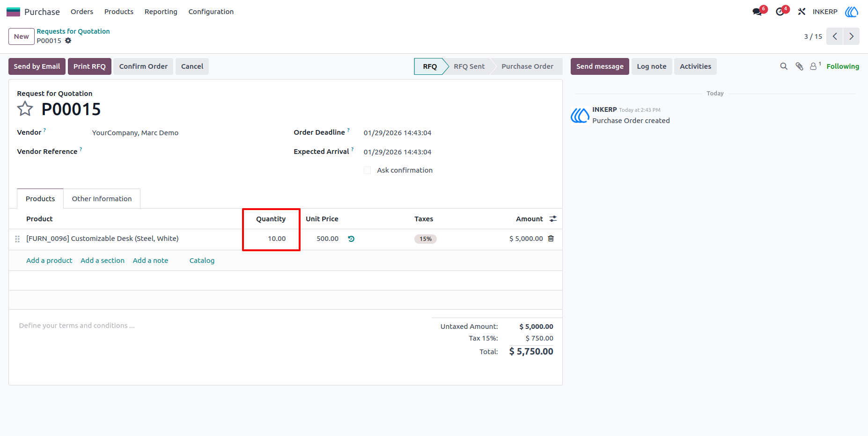Click the Vendor field YourCompany, Marc Demo

(x=135, y=133)
